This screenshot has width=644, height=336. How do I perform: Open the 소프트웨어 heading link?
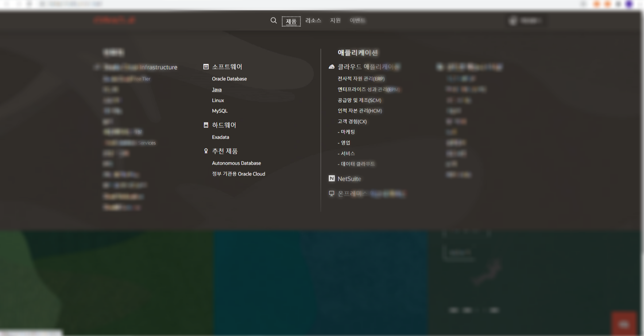(x=227, y=67)
